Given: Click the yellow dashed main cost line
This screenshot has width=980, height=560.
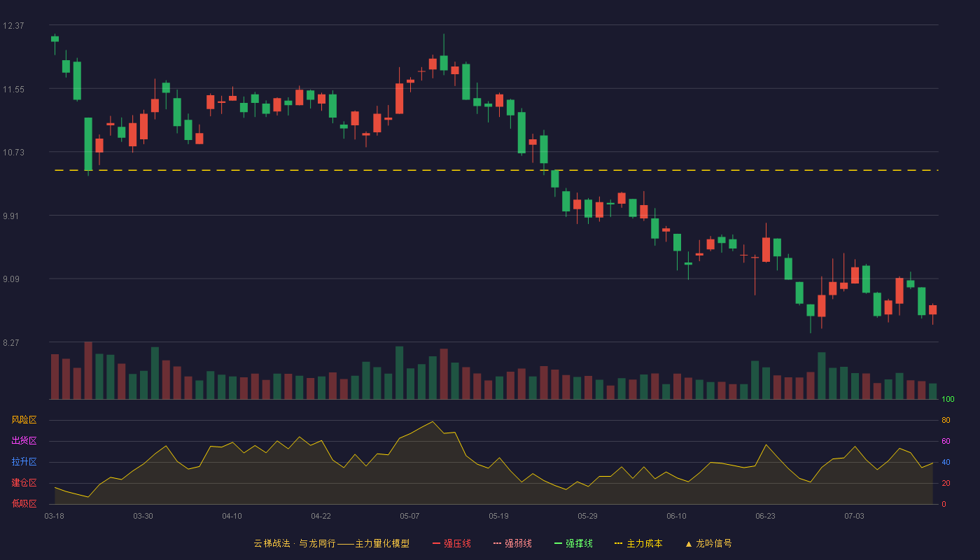Looking at the screenshot, I should coord(496,170).
